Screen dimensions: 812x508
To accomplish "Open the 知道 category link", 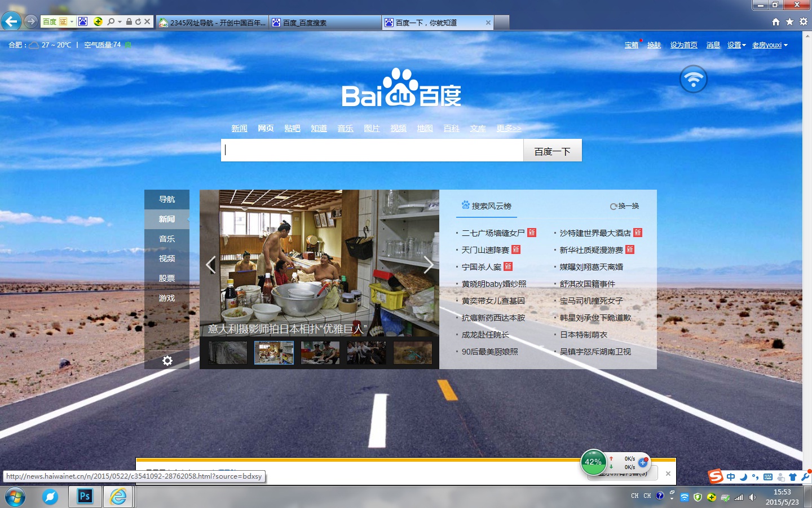I will (319, 128).
